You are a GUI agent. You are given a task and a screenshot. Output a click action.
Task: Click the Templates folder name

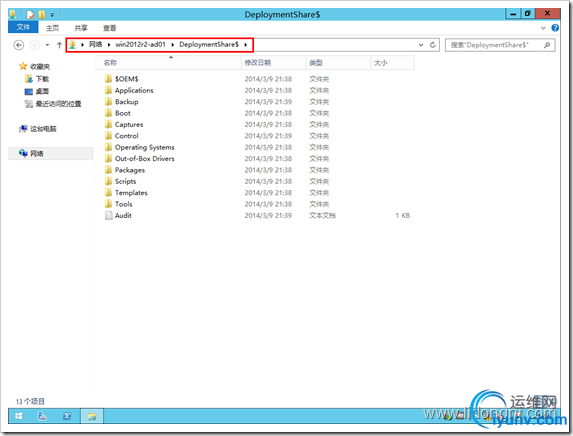pyautogui.click(x=131, y=193)
